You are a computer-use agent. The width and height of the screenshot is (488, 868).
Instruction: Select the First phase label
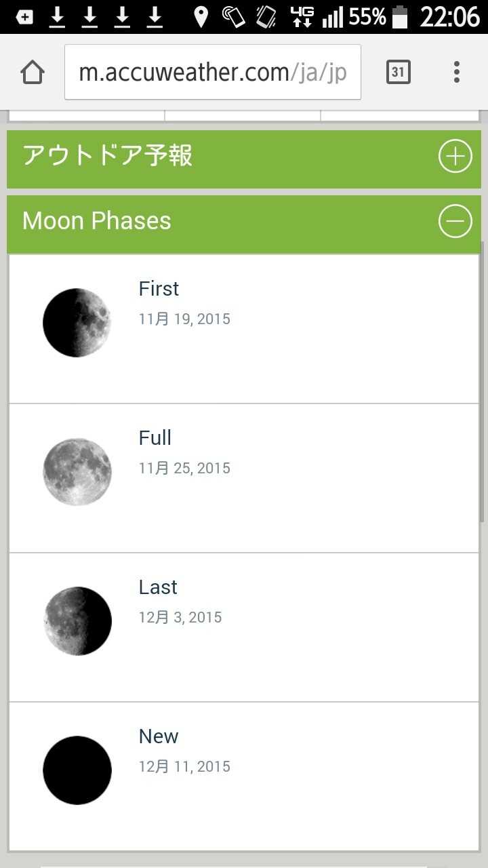click(159, 289)
